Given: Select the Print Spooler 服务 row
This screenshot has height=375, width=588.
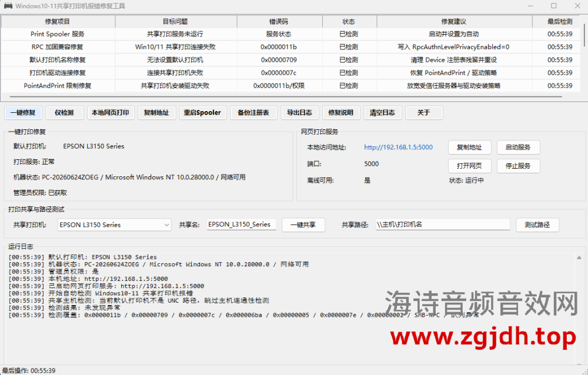Looking at the screenshot, I should pyautogui.click(x=290, y=34).
